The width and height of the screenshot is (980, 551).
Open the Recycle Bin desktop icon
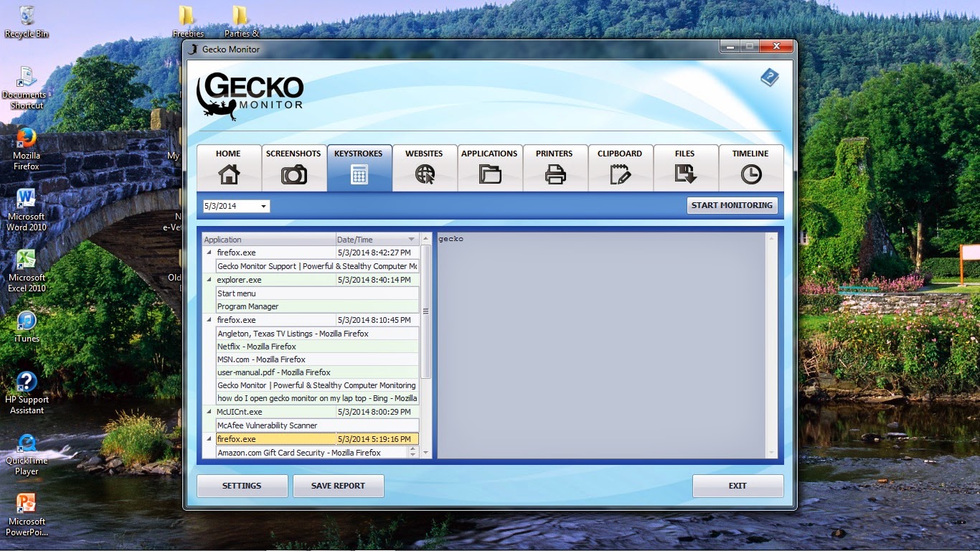pos(27,22)
